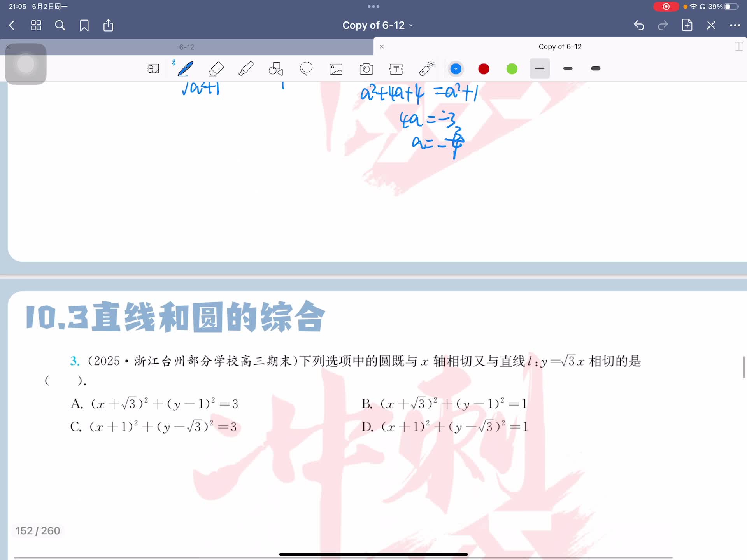
Task: Select the Eraser tool
Action: click(216, 69)
